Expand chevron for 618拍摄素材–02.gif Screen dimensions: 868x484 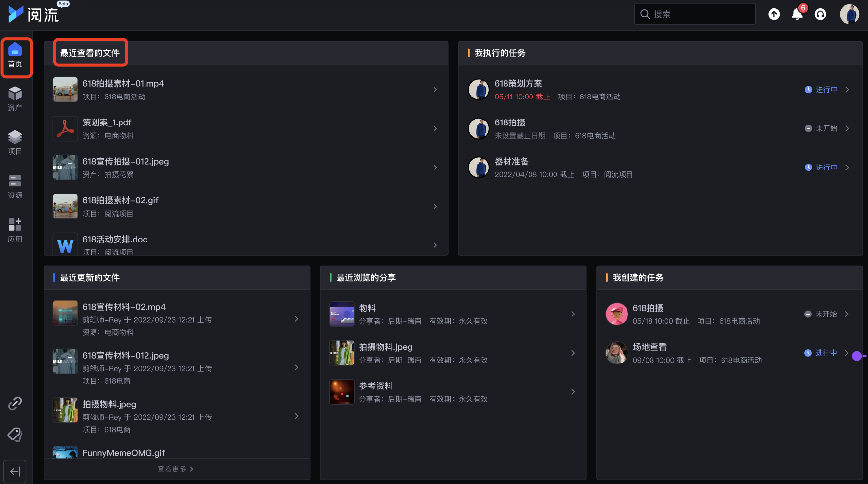click(435, 206)
